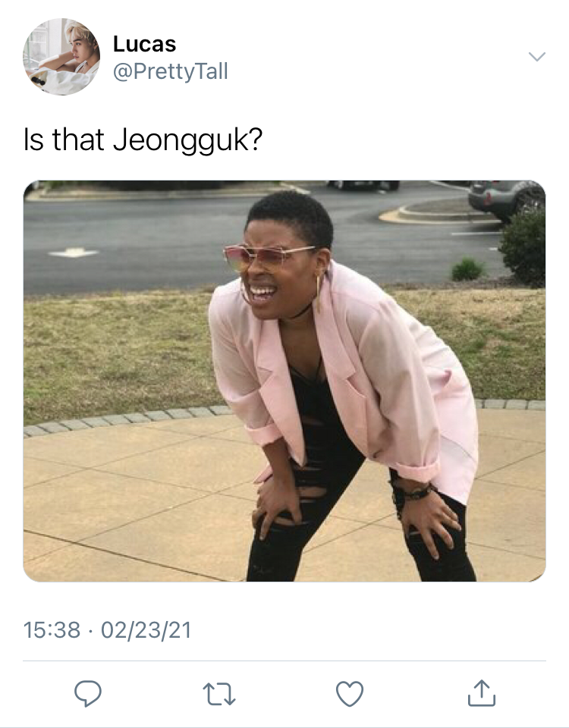Select the tweet text 'Is that Jeongguk?'
Image resolution: width=569 pixels, height=728 pixels.
(143, 140)
